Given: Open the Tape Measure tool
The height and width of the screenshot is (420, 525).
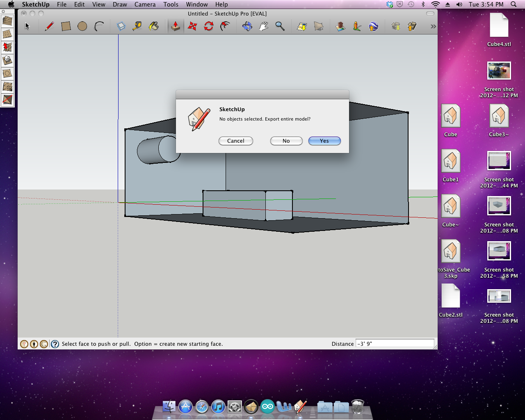Looking at the screenshot, I should [x=137, y=26].
